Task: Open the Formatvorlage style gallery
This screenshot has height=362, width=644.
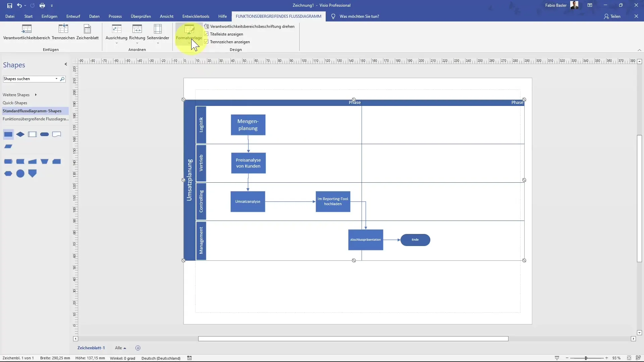Action: (189, 34)
